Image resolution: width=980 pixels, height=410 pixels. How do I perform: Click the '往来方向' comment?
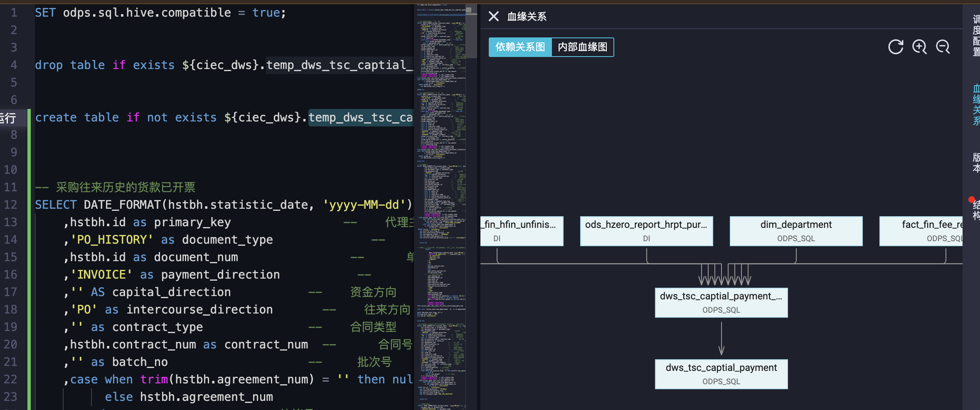387,309
